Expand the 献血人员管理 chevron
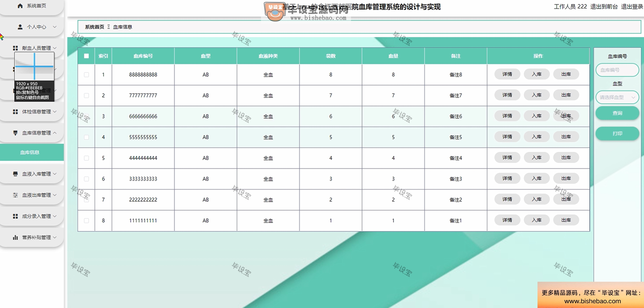This screenshot has height=308, width=644. pos(55,48)
